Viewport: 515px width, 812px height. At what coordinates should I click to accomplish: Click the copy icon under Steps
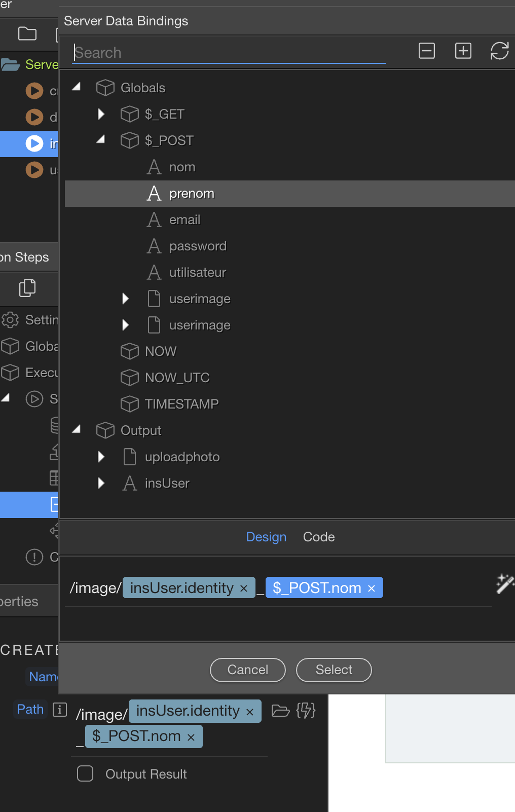(27, 288)
